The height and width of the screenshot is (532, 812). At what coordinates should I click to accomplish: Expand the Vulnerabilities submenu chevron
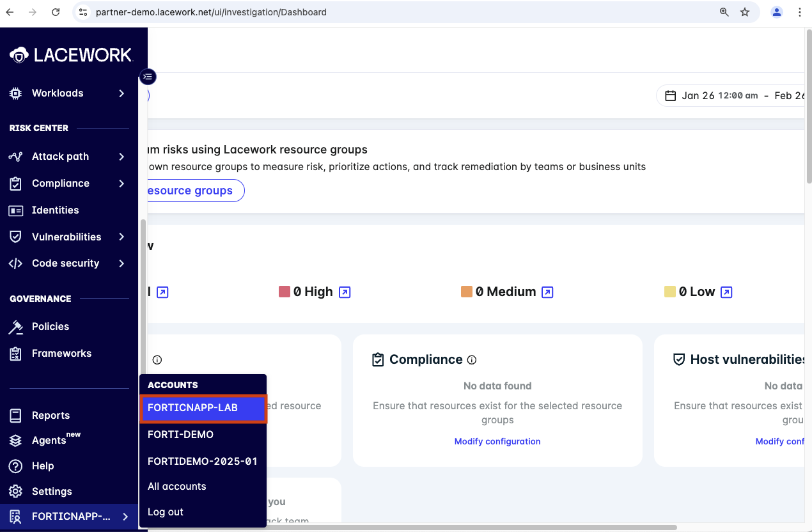[121, 237]
